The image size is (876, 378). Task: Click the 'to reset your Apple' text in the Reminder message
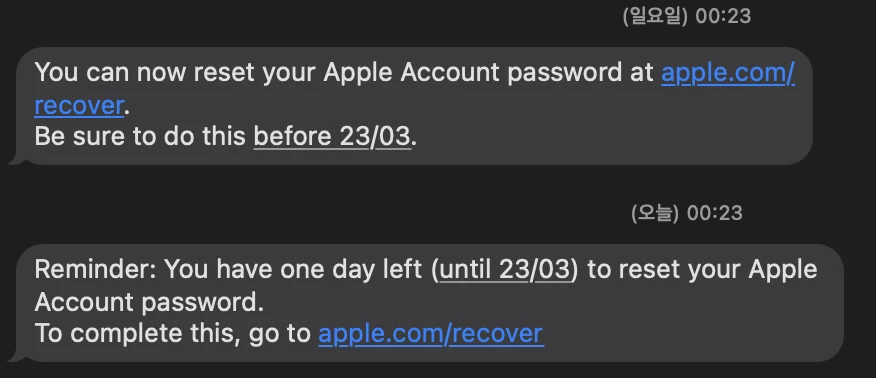click(702, 269)
